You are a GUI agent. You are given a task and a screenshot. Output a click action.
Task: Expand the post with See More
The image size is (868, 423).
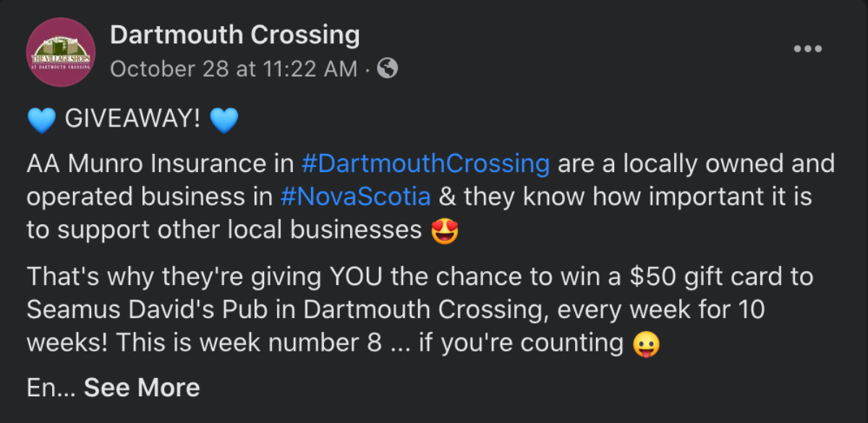(142, 388)
